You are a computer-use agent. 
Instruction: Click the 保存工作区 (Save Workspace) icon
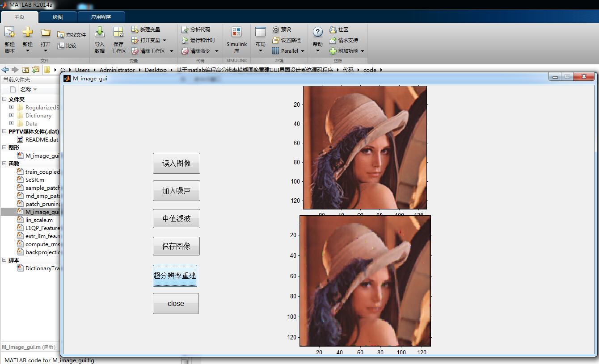point(118,32)
